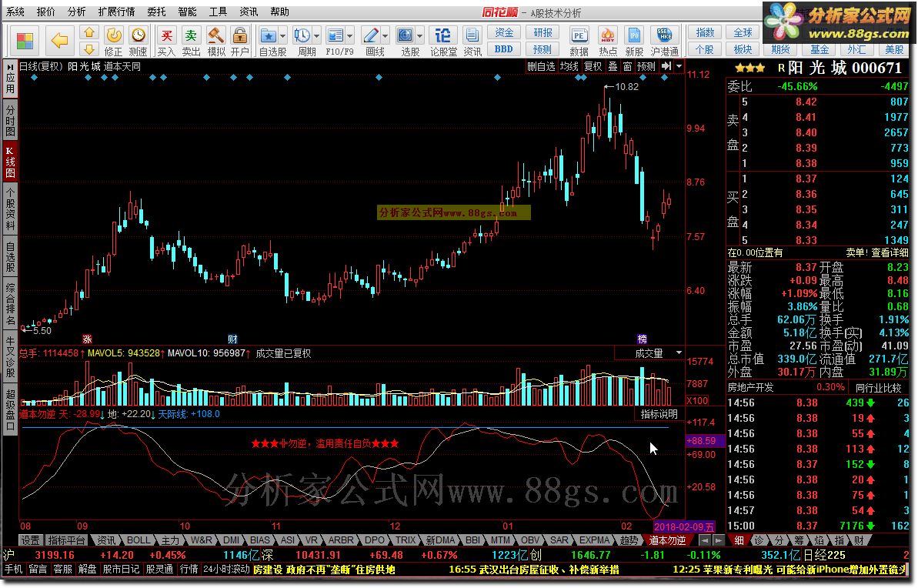918x588 pixels.
Task: Click the 卖出 sell icon
Action: (191, 42)
